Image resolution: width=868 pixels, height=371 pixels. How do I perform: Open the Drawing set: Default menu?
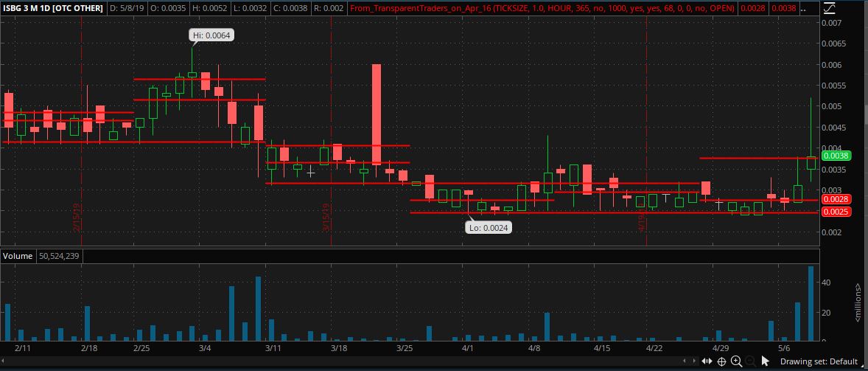tap(818, 361)
